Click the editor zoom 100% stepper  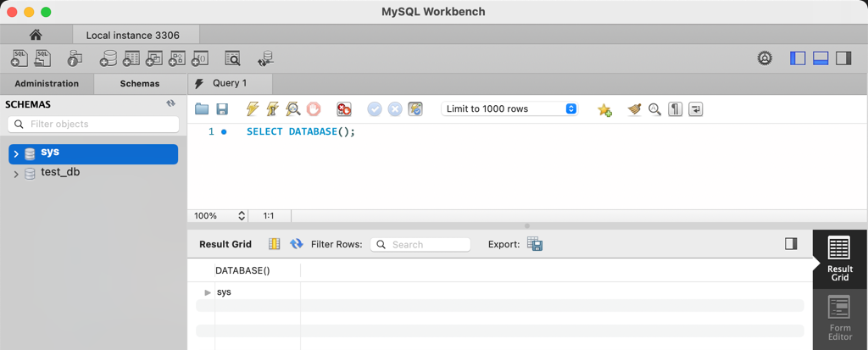tap(241, 216)
